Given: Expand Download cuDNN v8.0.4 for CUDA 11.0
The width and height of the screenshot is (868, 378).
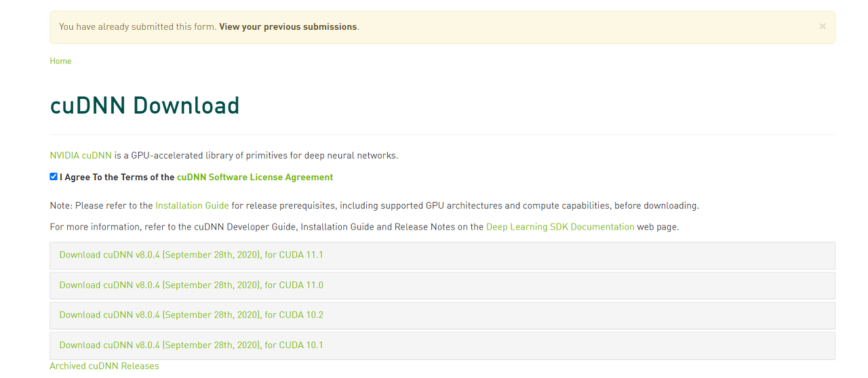Looking at the screenshot, I should [x=442, y=285].
